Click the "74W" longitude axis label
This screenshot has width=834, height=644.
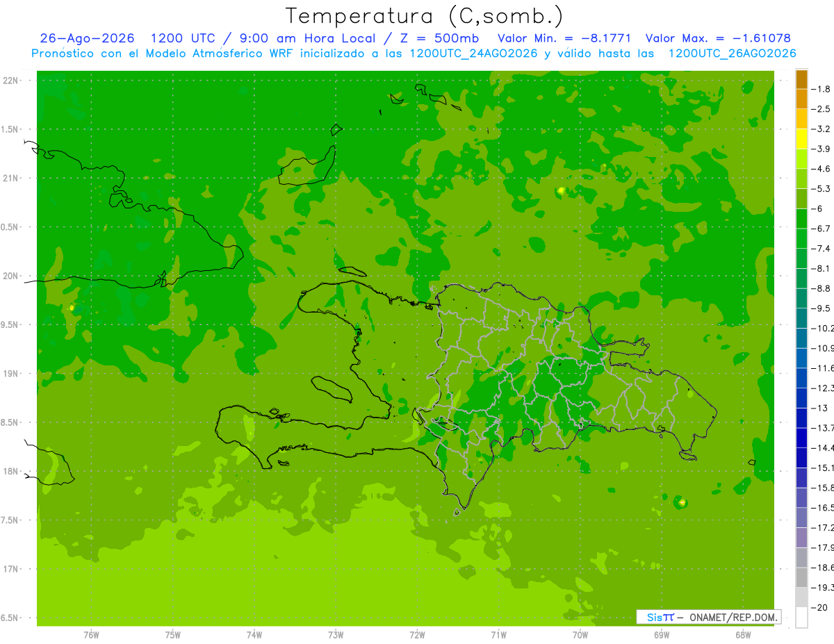(254, 635)
